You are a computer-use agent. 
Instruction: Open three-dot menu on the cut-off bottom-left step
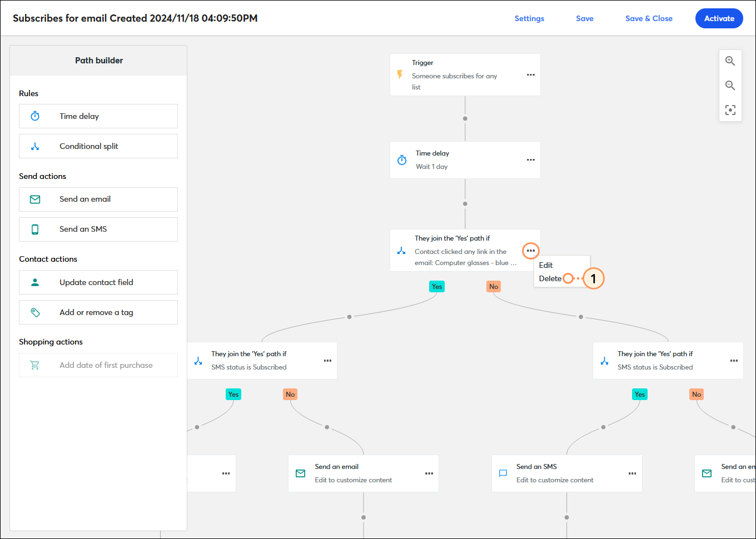pos(226,473)
